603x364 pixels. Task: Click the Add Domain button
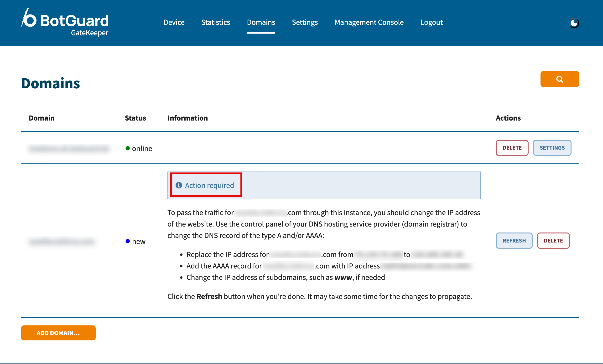58,333
